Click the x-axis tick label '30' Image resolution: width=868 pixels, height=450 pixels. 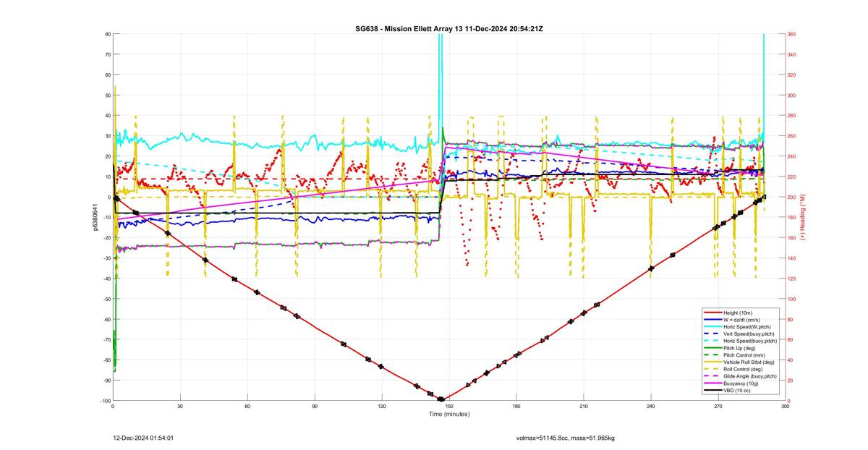pyautogui.click(x=180, y=407)
